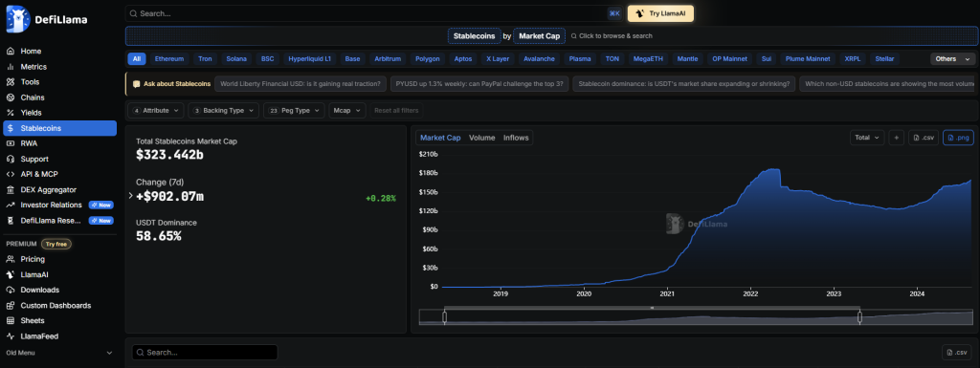
Task: Click the DefiLlama Research icon
Action: coord(10,220)
